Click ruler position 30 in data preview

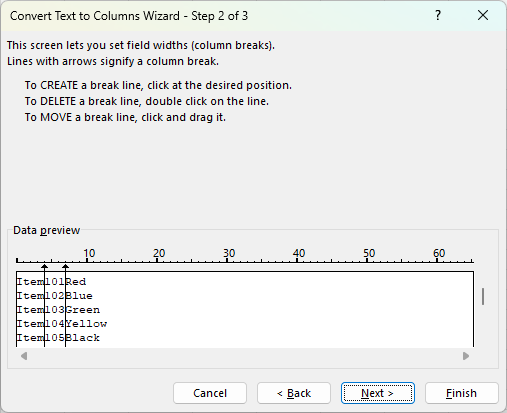pyautogui.click(x=229, y=253)
